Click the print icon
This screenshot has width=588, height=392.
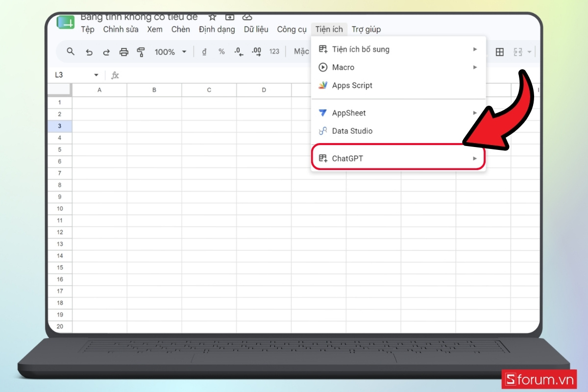pyautogui.click(x=124, y=52)
